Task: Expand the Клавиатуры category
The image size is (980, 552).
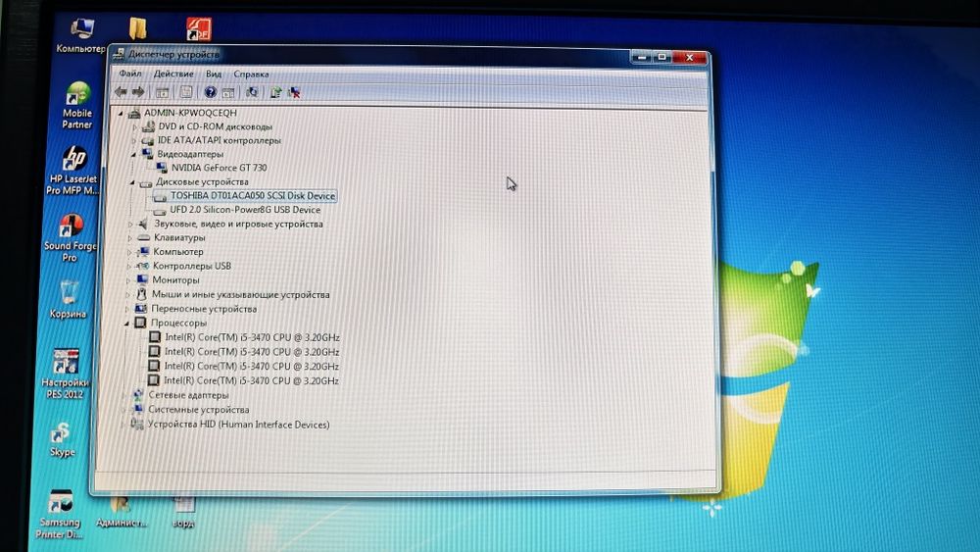Action: tap(130, 238)
